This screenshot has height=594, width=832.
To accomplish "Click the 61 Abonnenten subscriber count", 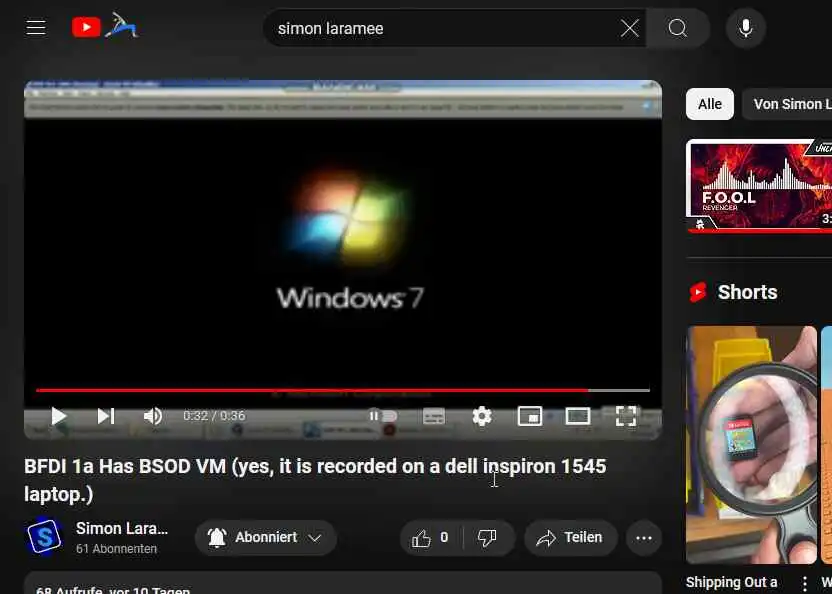I will pyautogui.click(x=116, y=549).
